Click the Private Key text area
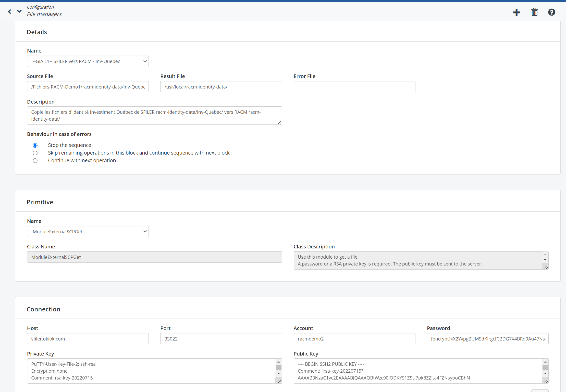This screenshot has height=392, width=566. 155,371
